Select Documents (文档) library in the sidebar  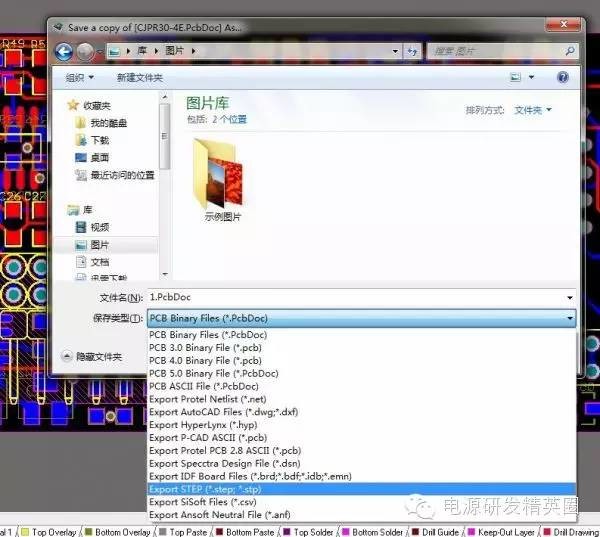99,262
